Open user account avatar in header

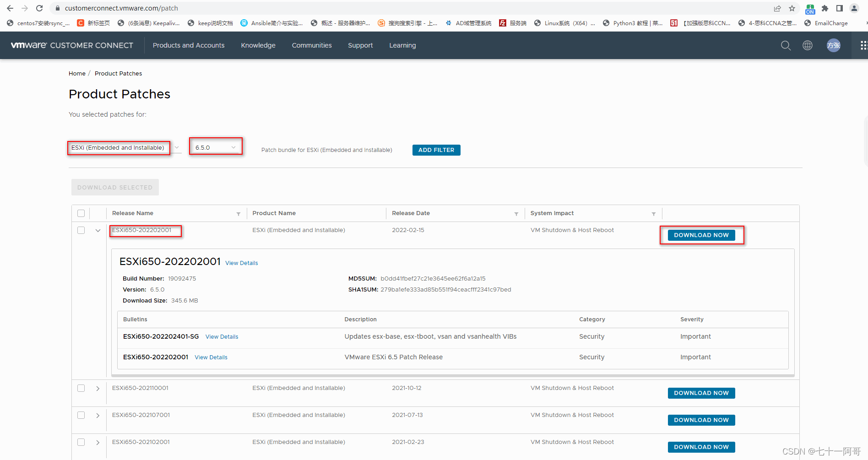click(x=834, y=45)
